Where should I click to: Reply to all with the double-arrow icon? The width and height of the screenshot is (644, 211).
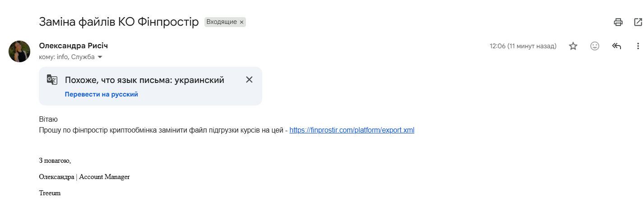616,46
